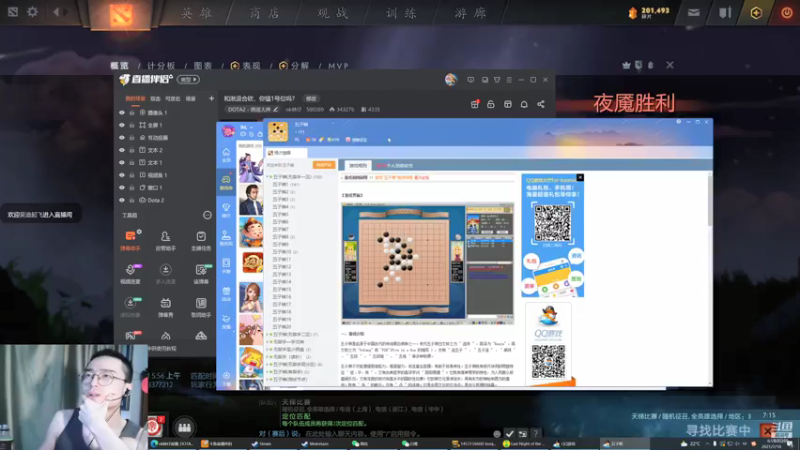The height and width of the screenshot is (450, 800).
Task: Open the 视频连麦 video co-stream tool
Action: tap(130, 274)
